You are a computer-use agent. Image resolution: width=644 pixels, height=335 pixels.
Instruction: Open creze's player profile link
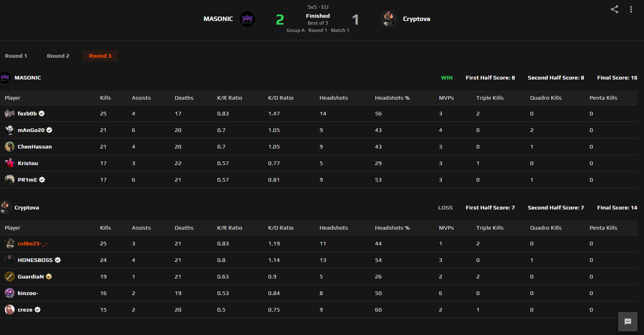(x=25, y=310)
